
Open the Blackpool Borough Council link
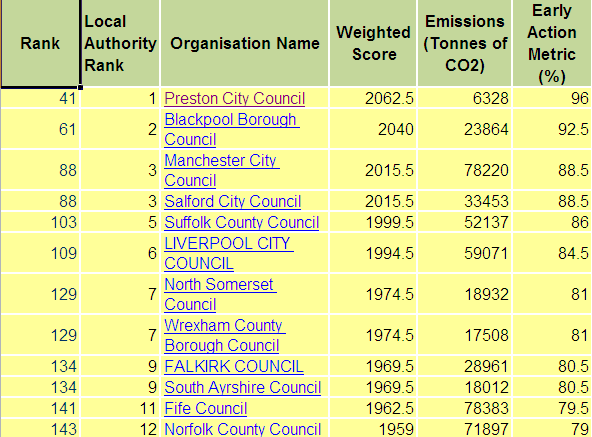pyautogui.click(x=232, y=130)
